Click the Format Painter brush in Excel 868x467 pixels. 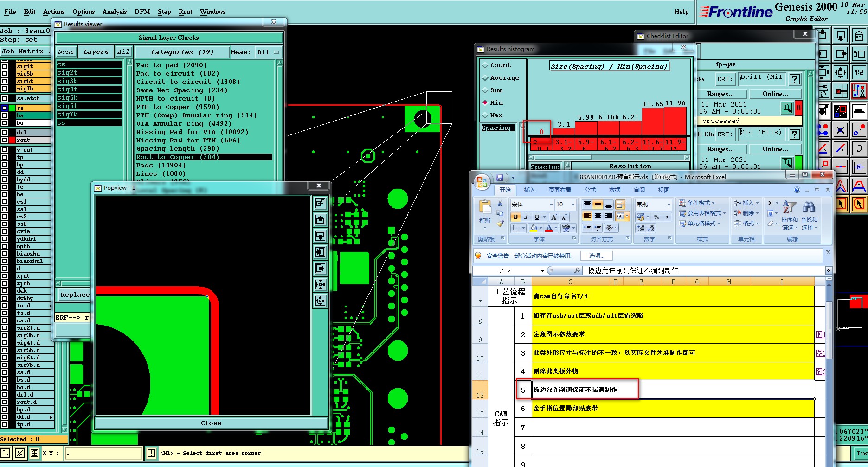point(500,224)
